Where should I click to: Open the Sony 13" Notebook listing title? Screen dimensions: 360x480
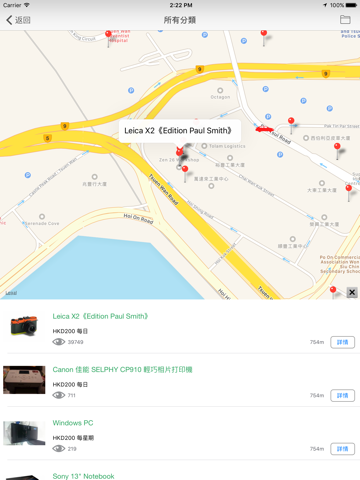pyautogui.click(x=83, y=476)
